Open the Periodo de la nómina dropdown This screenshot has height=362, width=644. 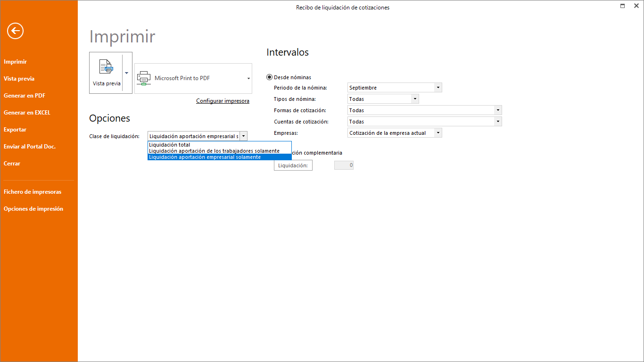(438, 88)
